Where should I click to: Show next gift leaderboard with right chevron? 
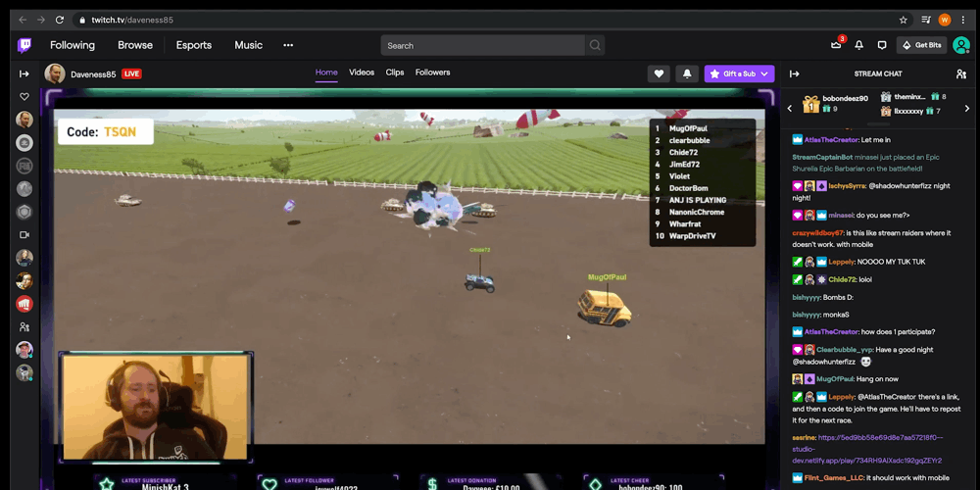point(967,108)
